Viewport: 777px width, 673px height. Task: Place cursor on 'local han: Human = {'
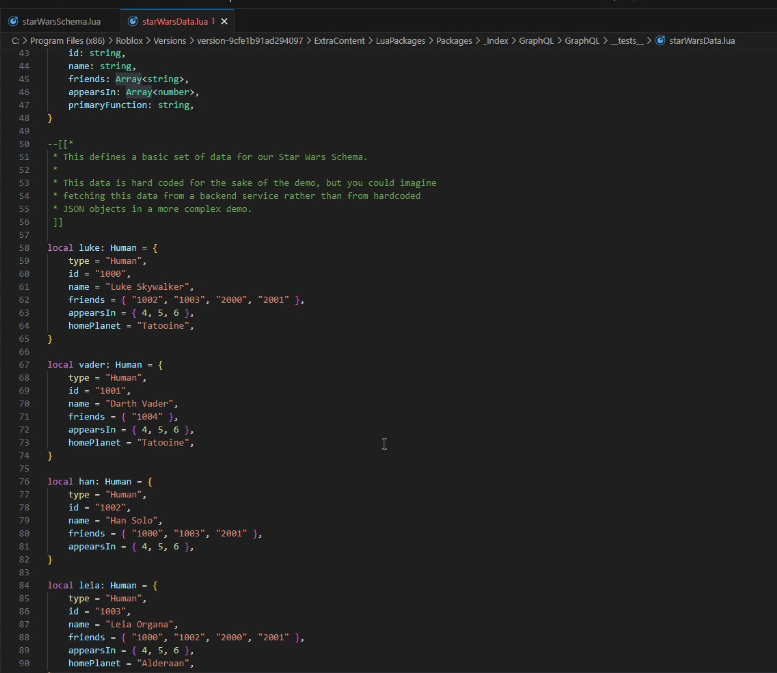[100, 482]
